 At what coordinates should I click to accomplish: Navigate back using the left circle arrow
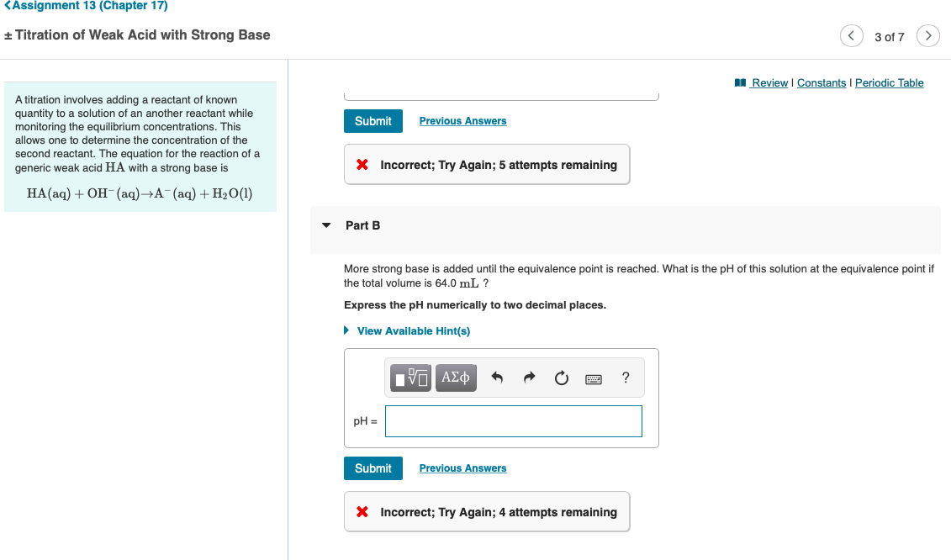point(851,35)
